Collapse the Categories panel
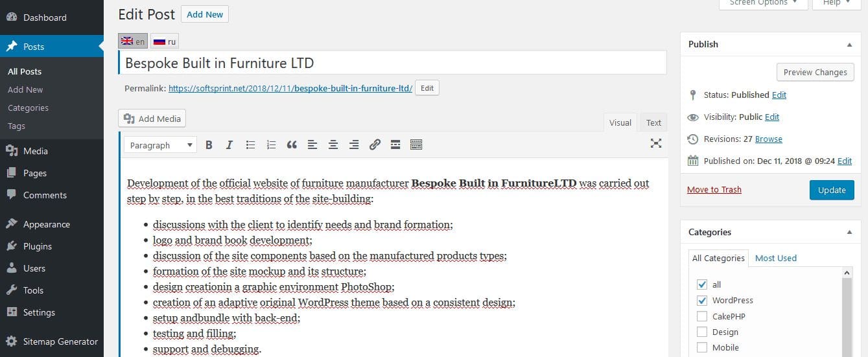The image size is (868, 357). (x=849, y=232)
